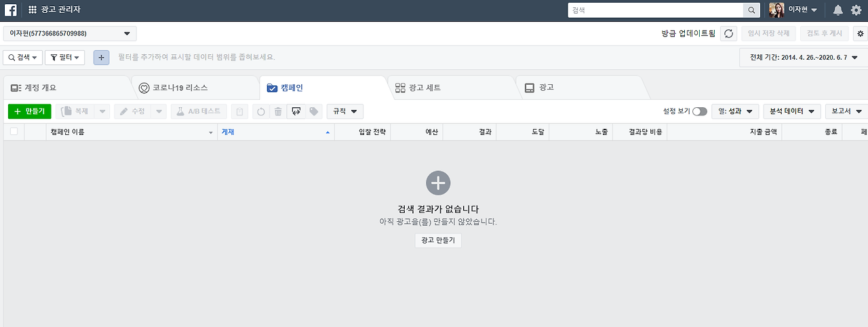Click the large plus circle icon

coord(438,182)
